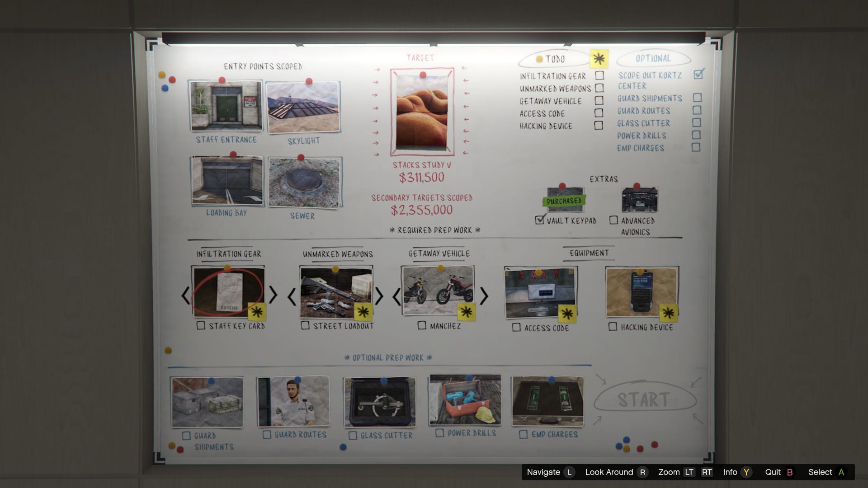Tick the Hacking Device todo checkbox
This screenshot has width=868, height=488.
click(599, 125)
